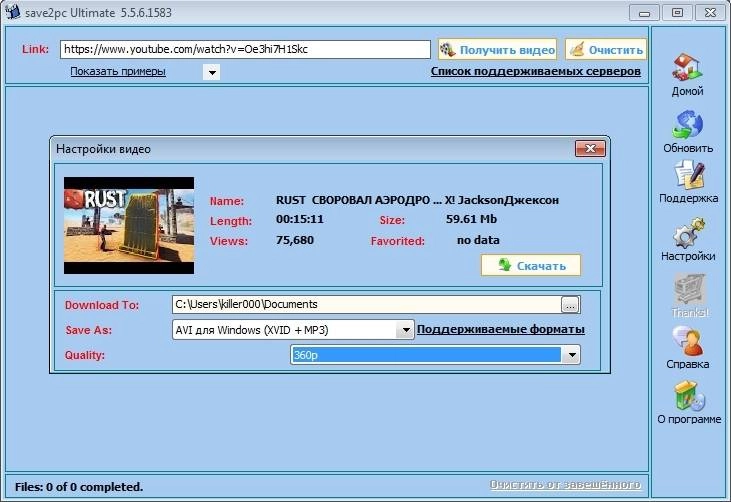This screenshot has width=731, height=502.
Task: Close the Настройки видео dialog
Action: coord(590,149)
